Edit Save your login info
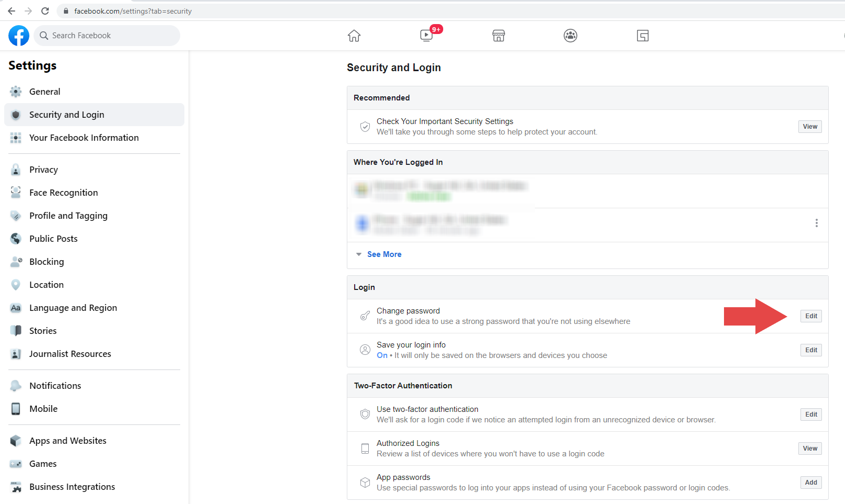This screenshot has height=504, width=845. coord(811,350)
